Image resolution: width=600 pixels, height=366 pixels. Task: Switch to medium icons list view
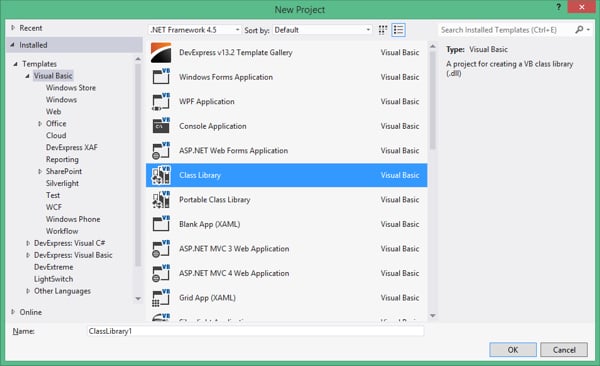click(x=398, y=30)
